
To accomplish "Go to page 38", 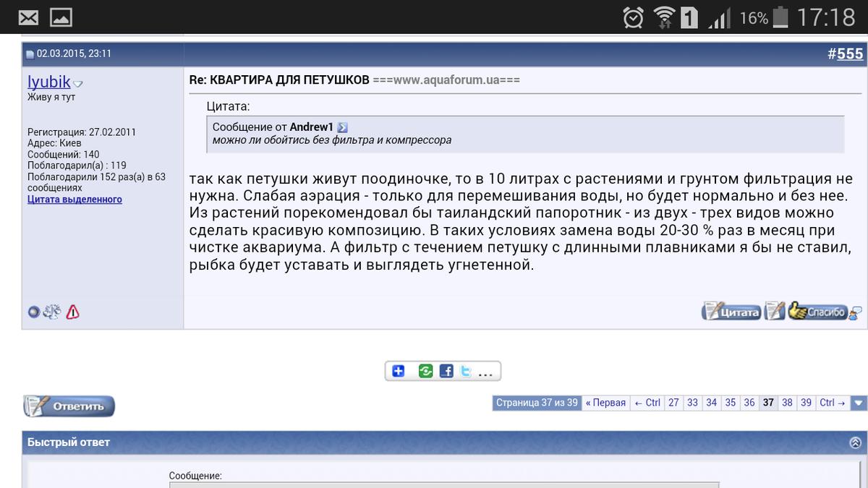I will (787, 403).
